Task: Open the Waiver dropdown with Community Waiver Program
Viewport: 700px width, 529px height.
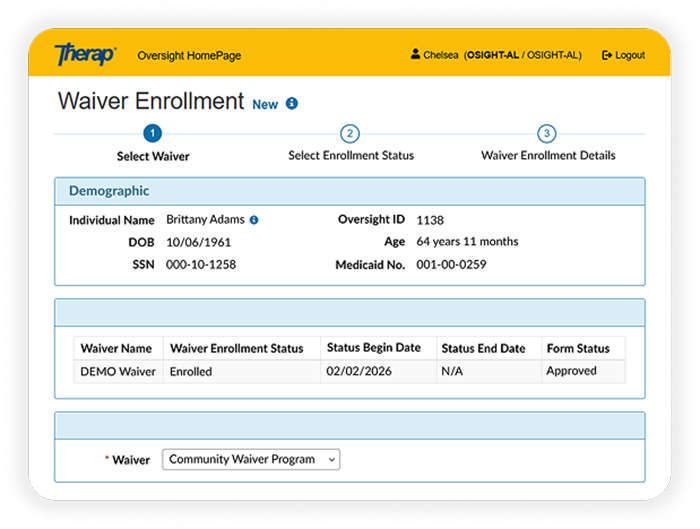Action: pyautogui.click(x=251, y=459)
